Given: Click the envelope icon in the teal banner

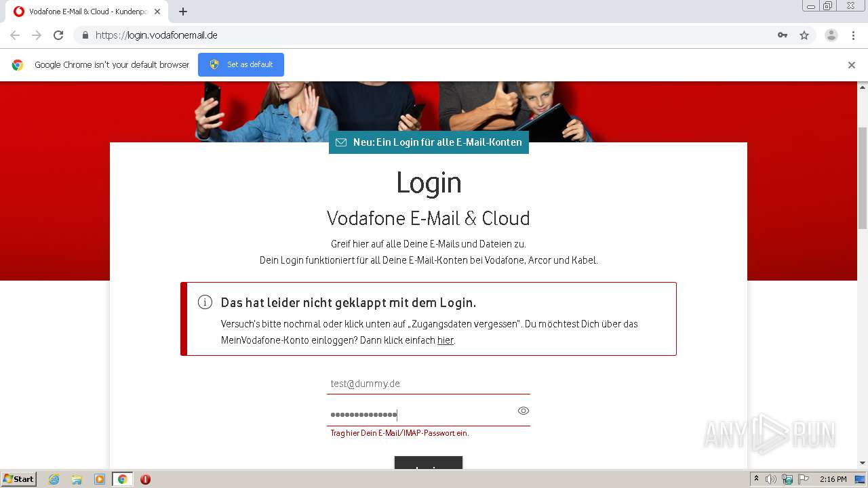Looking at the screenshot, I should (341, 142).
